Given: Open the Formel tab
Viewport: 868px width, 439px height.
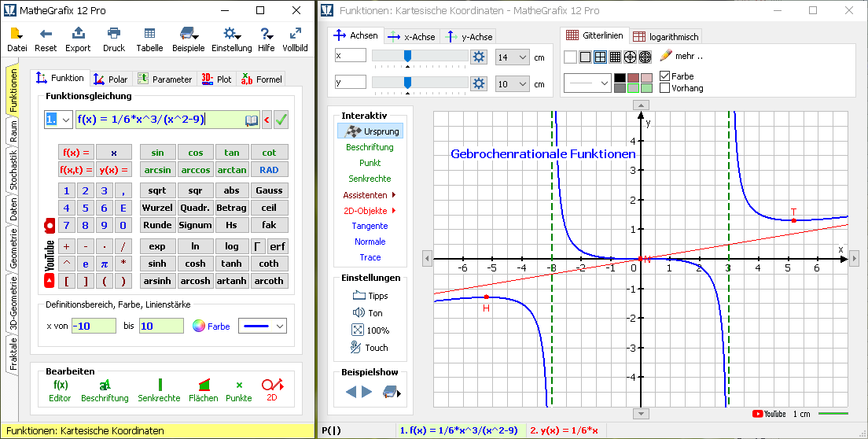Looking at the screenshot, I should (x=261, y=79).
